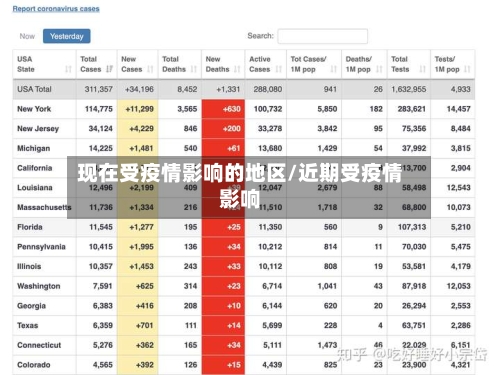Click Florida's new deaths +25
The height and width of the screenshot is (375, 500).
click(234, 227)
